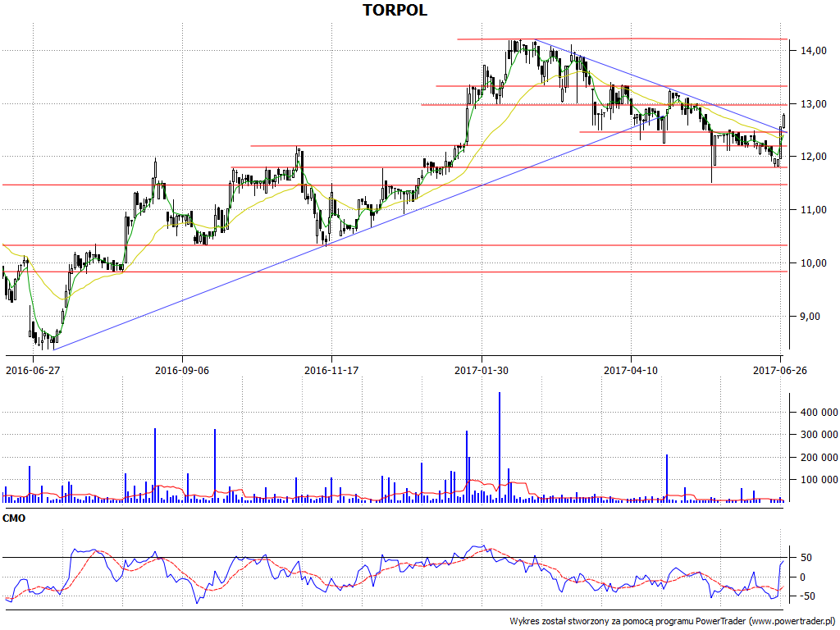Viewport: 840px width, 630px height.
Task: Click the 400 000 volume axis label
Action: tap(819, 413)
